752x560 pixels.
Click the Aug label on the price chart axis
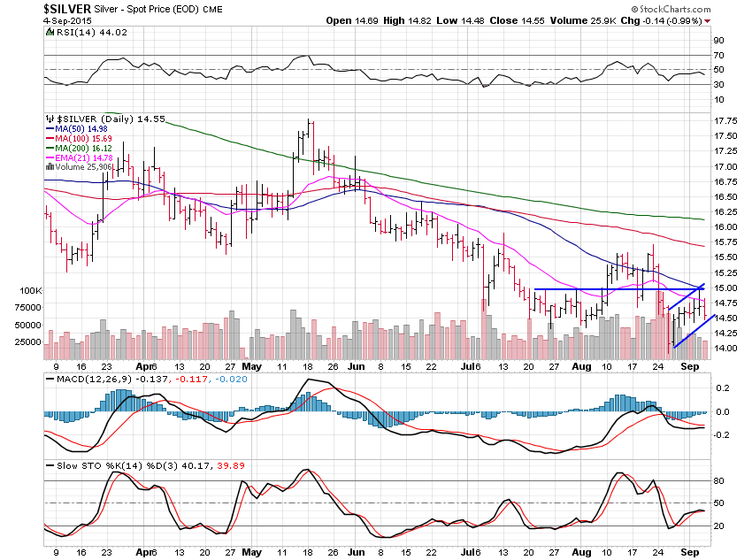[582, 366]
